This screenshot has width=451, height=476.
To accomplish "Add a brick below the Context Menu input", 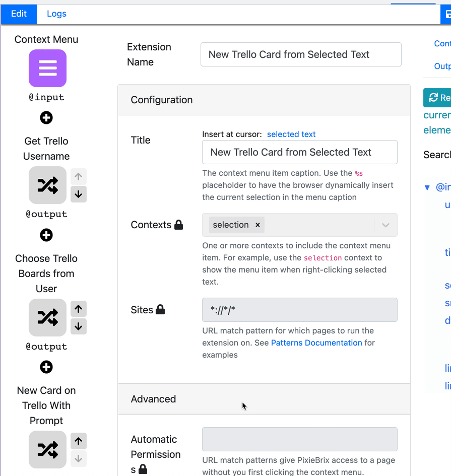I will click(x=46, y=117).
